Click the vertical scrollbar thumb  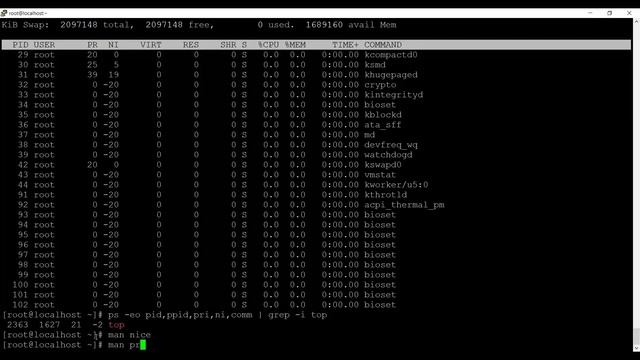636,336
